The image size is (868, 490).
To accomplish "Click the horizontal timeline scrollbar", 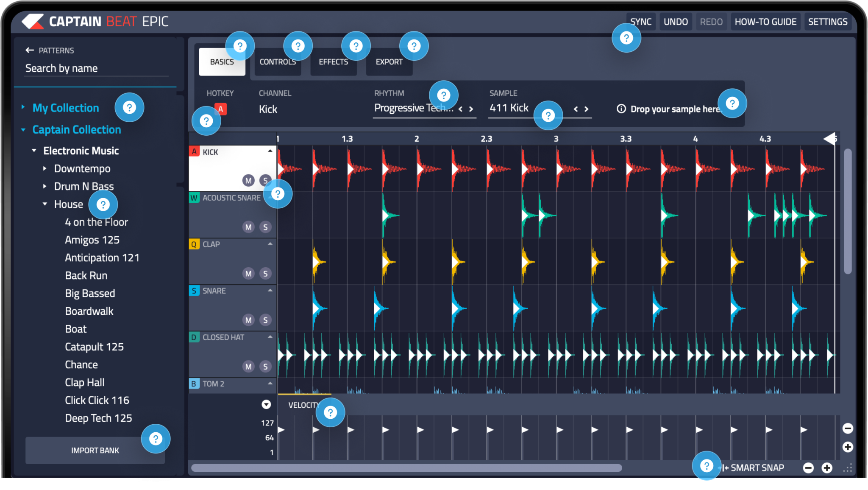I will pos(406,468).
